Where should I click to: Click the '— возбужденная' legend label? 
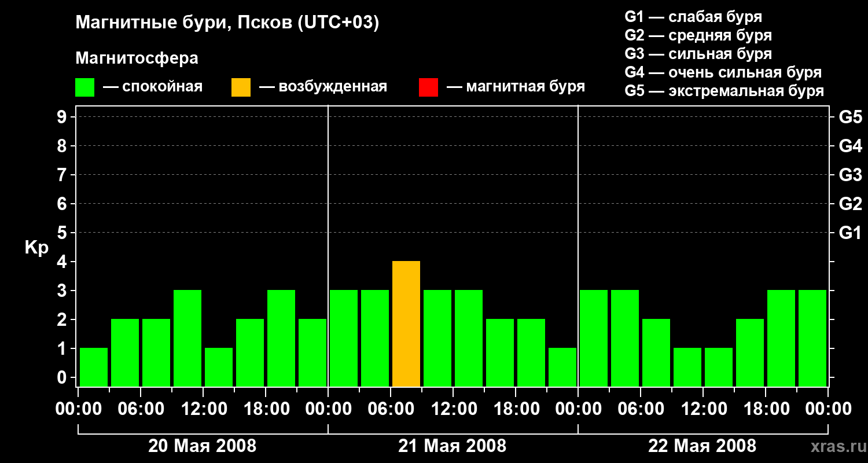click(323, 87)
